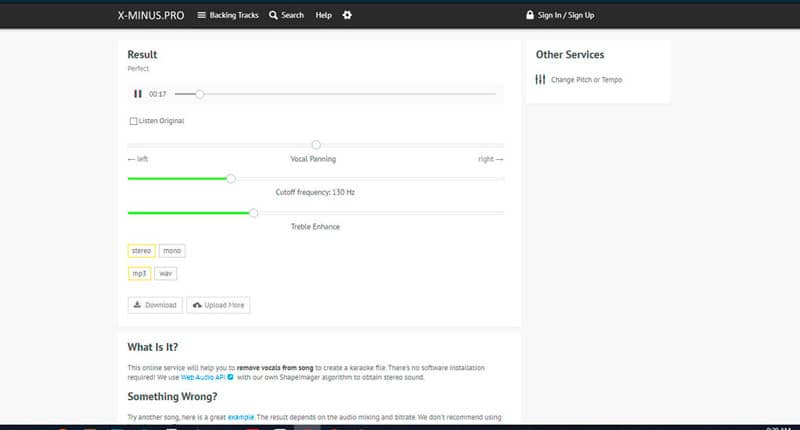Image resolution: width=800 pixels, height=430 pixels.
Task: Select the mono output option
Action: coord(172,250)
